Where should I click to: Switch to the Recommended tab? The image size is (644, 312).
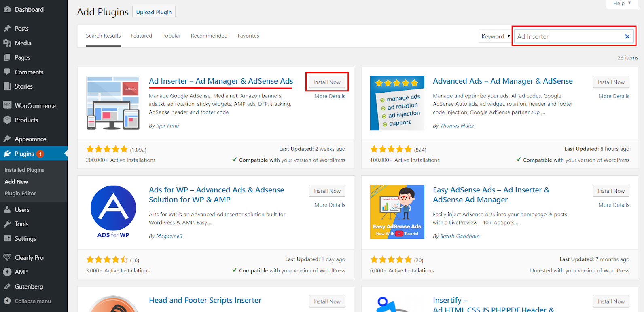pyautogui.click(x=209, y=36)
